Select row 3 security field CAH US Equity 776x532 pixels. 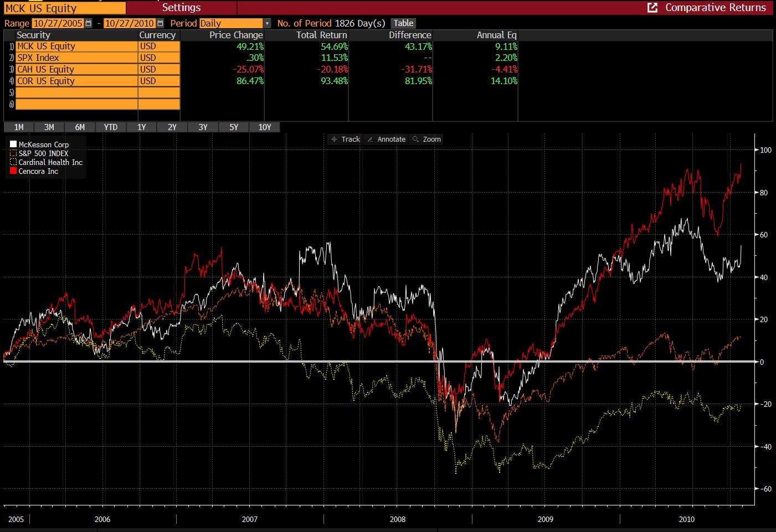[x=76, y=69]
